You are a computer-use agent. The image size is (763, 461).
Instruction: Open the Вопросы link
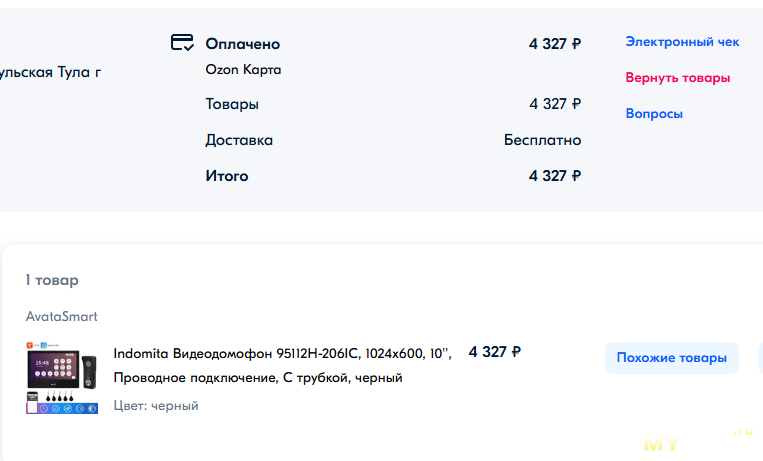point(654,113)
